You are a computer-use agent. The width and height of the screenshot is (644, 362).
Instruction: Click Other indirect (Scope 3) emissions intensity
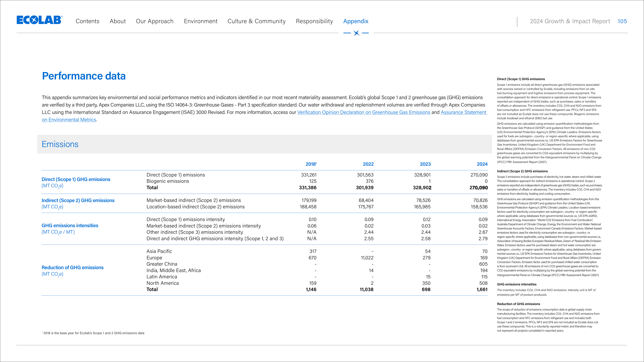click(195, 232)
